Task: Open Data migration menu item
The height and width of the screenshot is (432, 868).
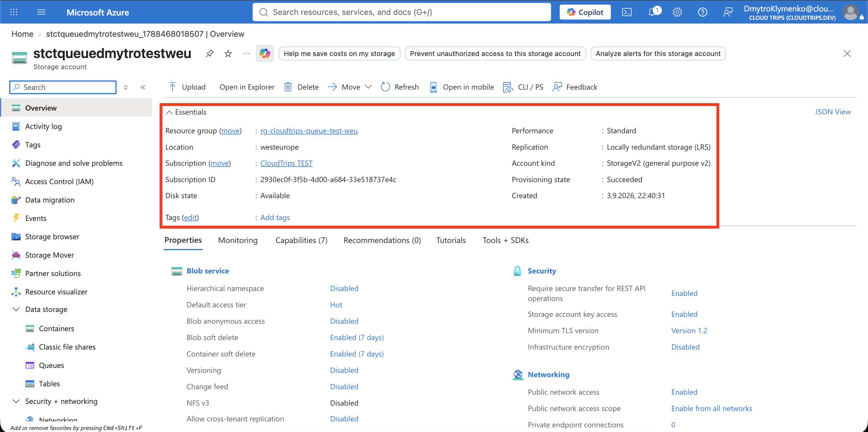Action: (x=50, y=200)
